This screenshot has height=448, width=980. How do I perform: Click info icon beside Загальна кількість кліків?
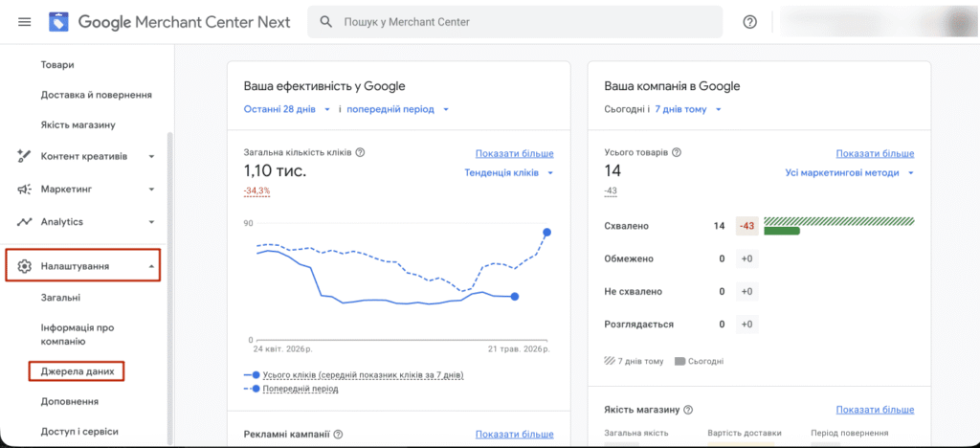(360, 152)
